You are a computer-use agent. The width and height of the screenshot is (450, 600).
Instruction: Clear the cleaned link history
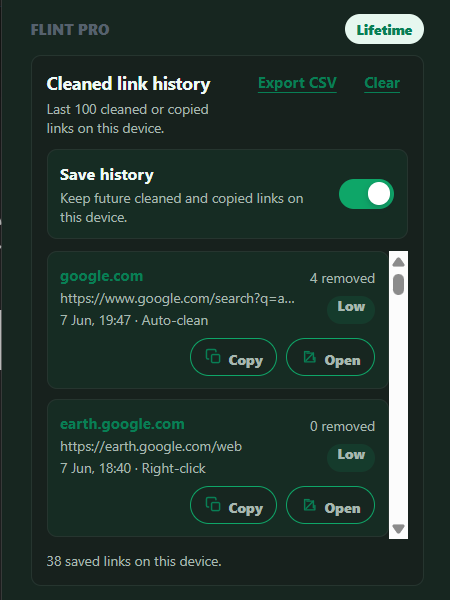coord(382,83)
